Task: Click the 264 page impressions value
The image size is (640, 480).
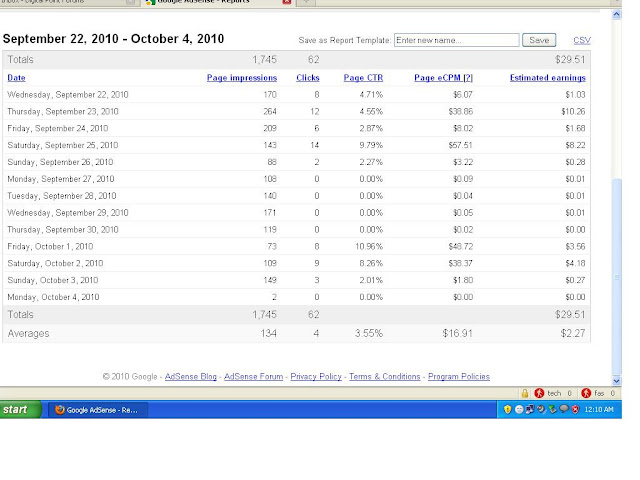Action: [270, 111]
